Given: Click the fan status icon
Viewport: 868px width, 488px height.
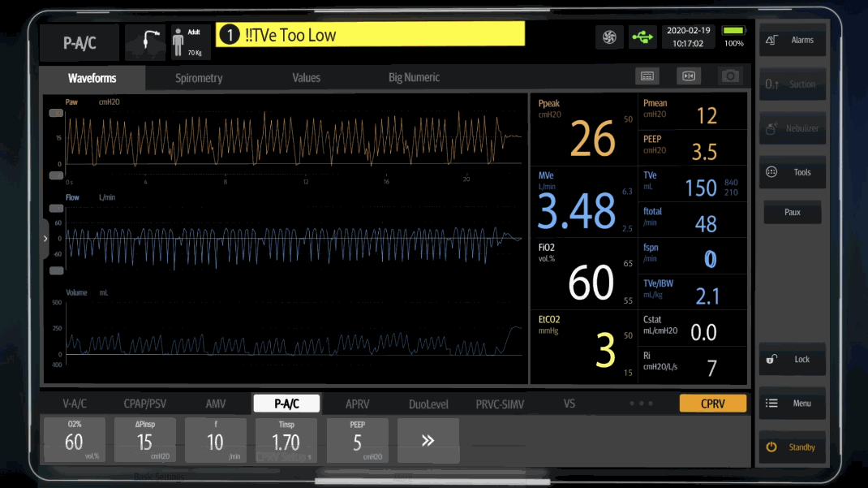Looking at the screenshot, I should point(608,37).
